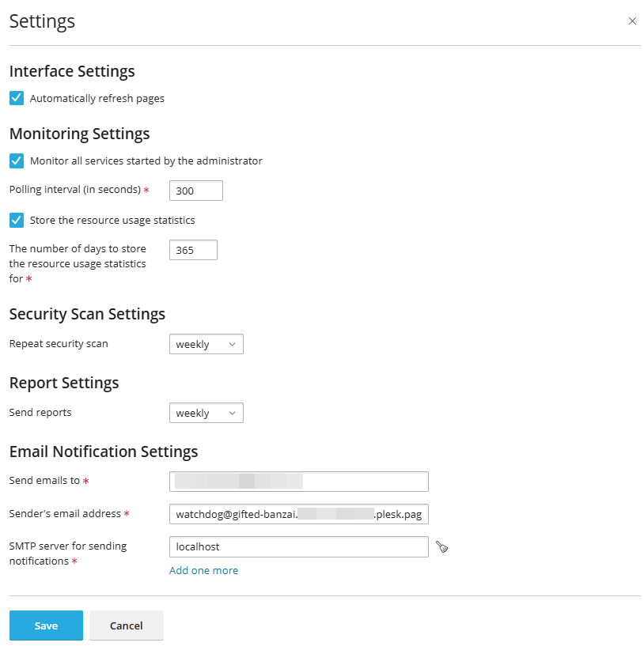This screenshot has width=644, height=650.
Task: Click Add one more link
Action: pyautogui.click(x=203, y=570)
